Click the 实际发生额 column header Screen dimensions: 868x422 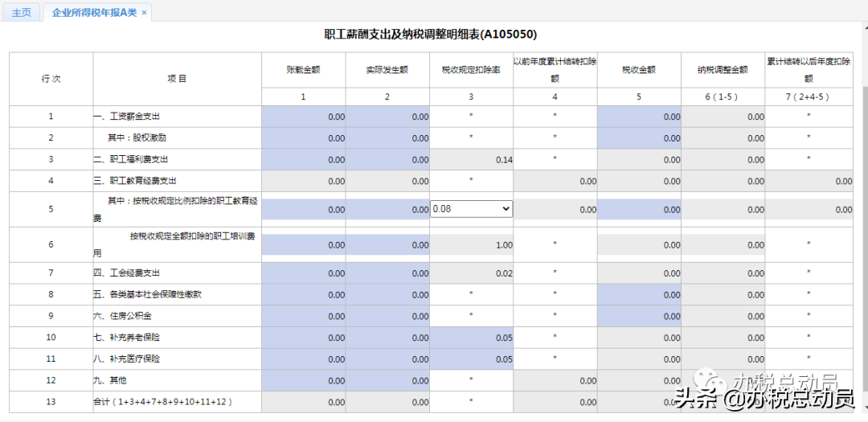point(387,70)
